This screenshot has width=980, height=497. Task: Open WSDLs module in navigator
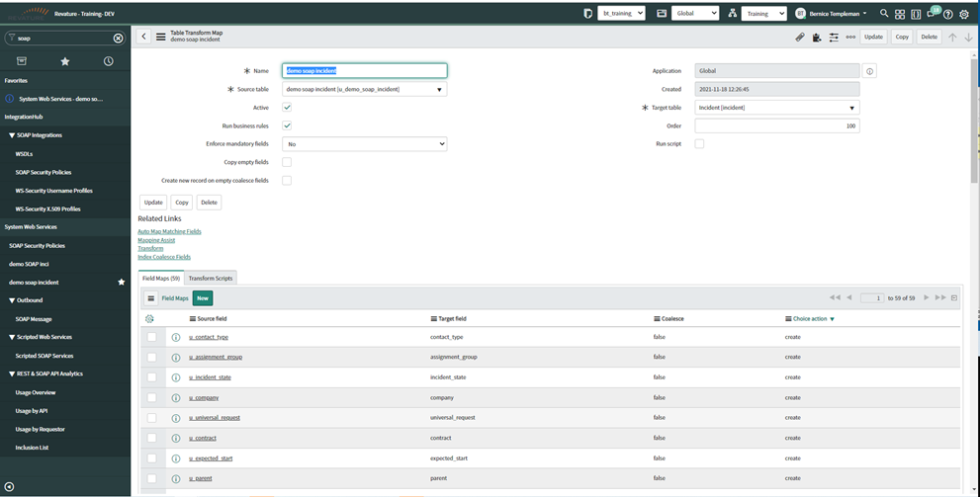tap(25, 153)
